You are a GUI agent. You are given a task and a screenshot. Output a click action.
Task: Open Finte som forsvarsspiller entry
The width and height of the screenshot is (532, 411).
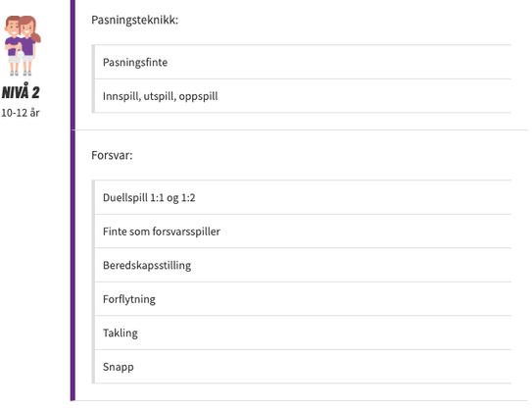click(303, 231)
